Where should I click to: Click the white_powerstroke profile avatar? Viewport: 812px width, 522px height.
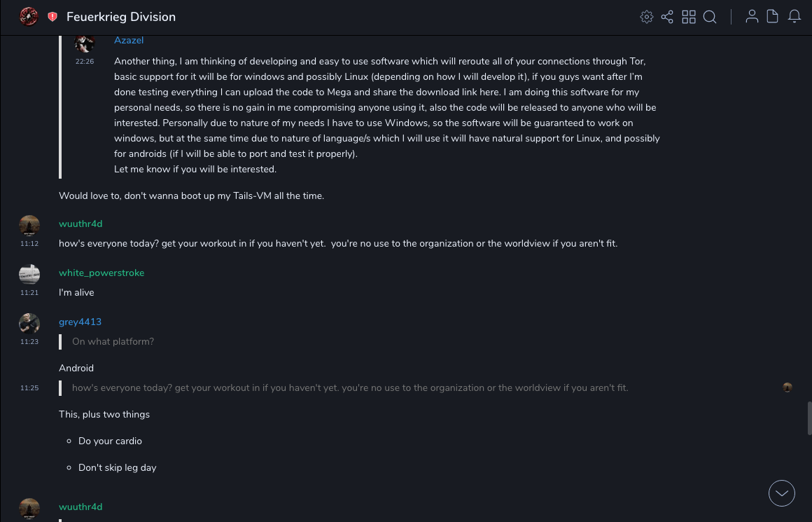pos(29,274)
